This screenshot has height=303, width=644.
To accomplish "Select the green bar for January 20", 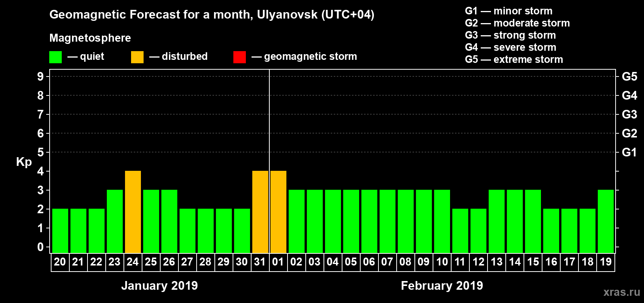I will [60, 231].
